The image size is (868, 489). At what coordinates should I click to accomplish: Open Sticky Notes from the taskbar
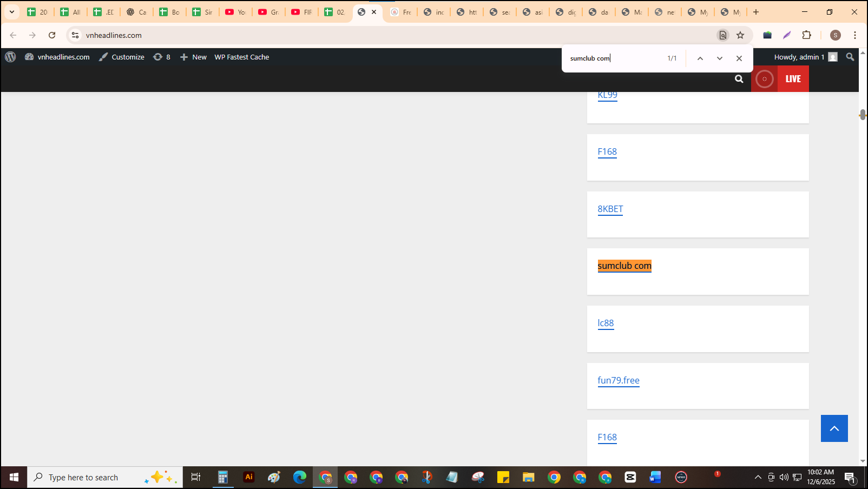[503, 477]
